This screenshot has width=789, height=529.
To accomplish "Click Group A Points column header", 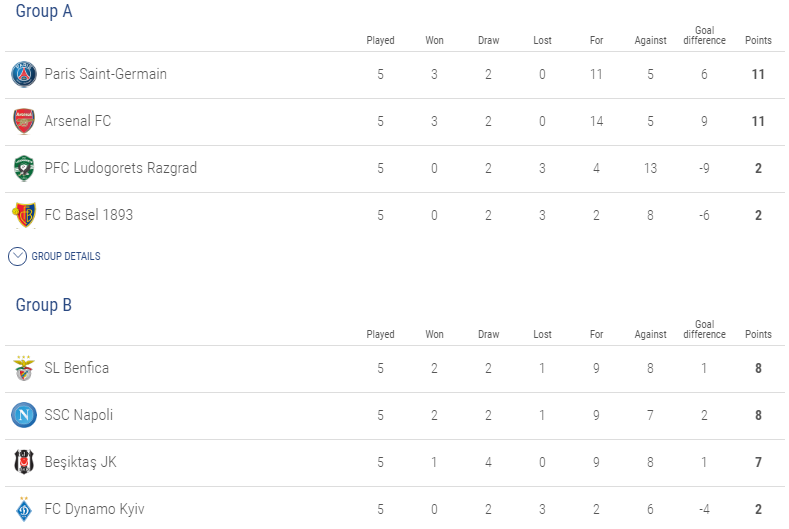I will [758, 40].
